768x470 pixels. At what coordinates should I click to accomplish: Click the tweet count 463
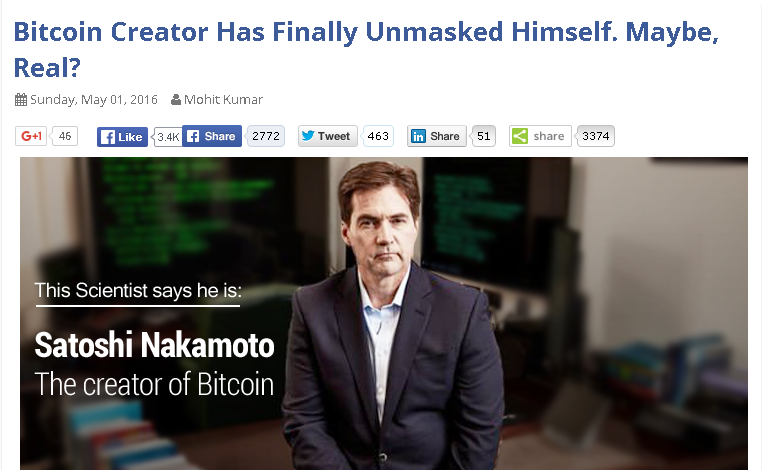pyautogui.click(x=378, y=136)
